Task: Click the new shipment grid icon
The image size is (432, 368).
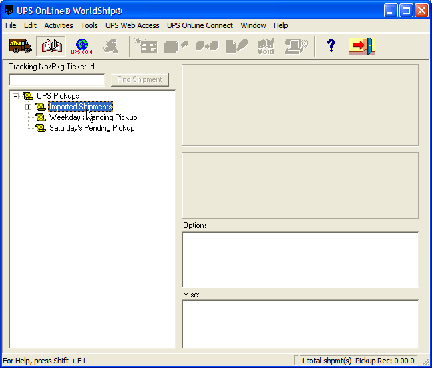Action: point(146,46)
